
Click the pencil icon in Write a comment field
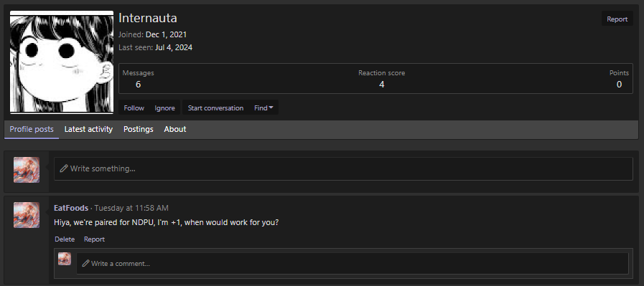[x=85, y=264]
